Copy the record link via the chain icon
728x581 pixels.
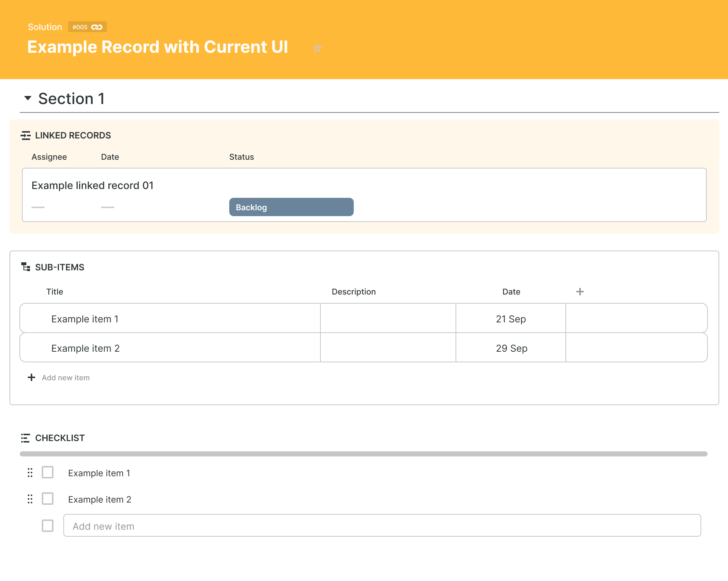pyautogui.click(x=97, y=27)
